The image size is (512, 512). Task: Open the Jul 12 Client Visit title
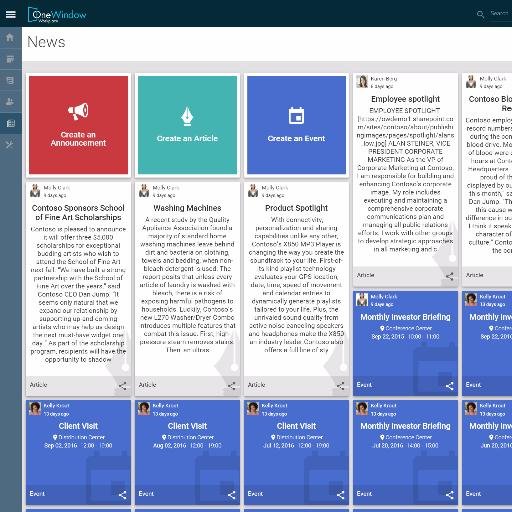tap(296, 426)
